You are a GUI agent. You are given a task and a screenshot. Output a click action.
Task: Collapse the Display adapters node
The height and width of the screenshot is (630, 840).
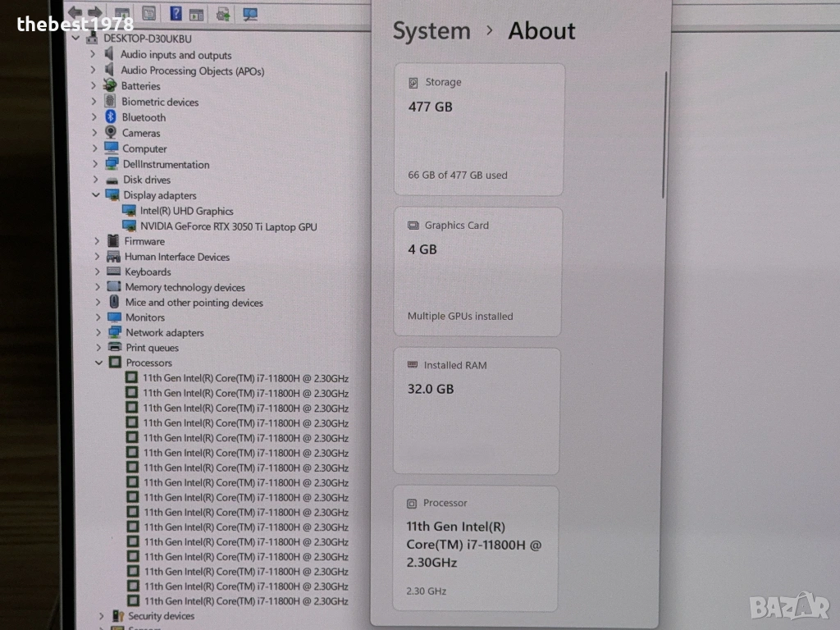96,195
